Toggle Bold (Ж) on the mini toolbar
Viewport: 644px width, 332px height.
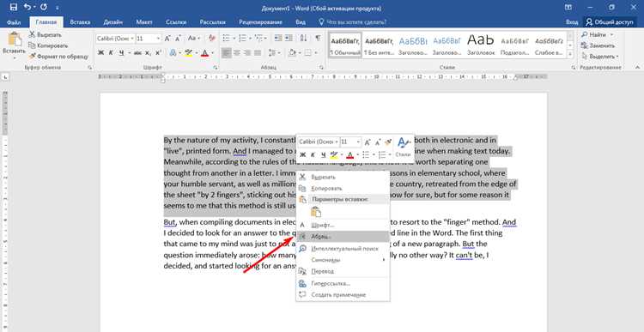303,154
